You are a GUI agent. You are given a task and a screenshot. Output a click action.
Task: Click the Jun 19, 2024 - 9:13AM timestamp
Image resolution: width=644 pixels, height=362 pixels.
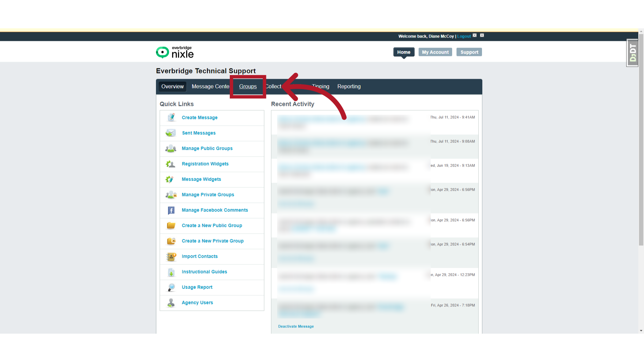453,166
